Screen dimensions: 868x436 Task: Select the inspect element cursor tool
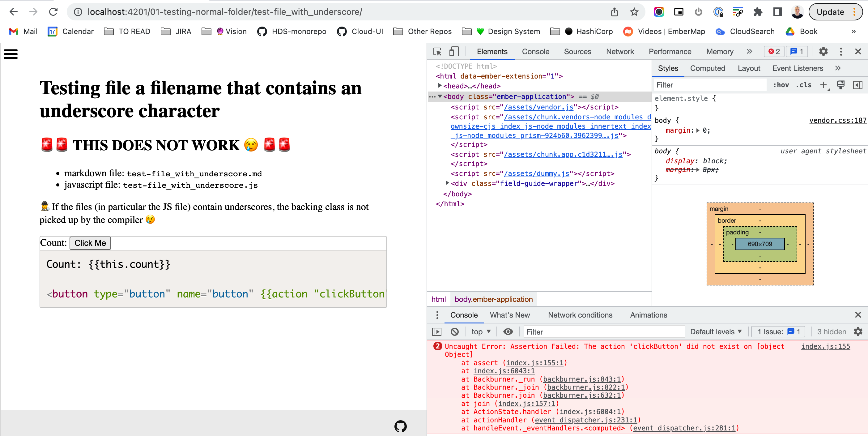click(437, 52)
